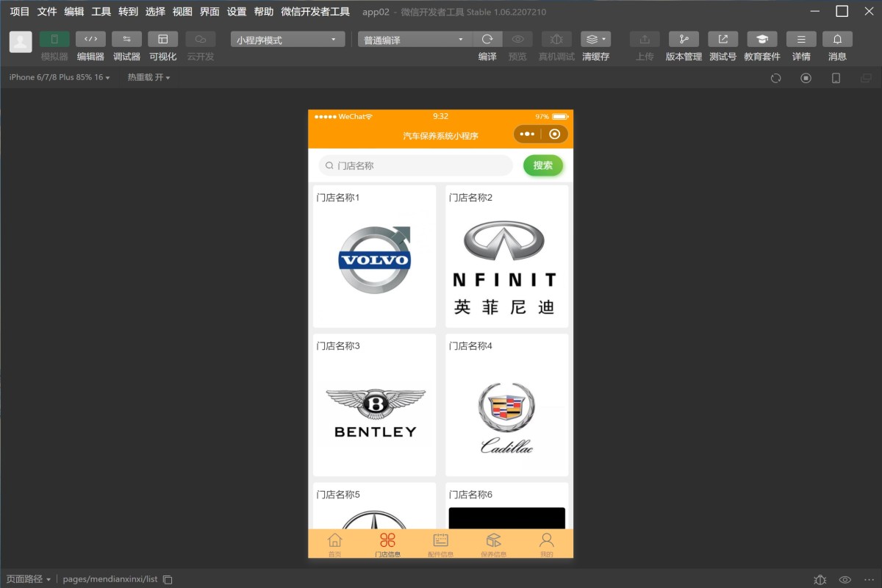Detach simulator window icon
This screenshot has width=882, height=588.
pyautogui.click(x=866, y=78)
